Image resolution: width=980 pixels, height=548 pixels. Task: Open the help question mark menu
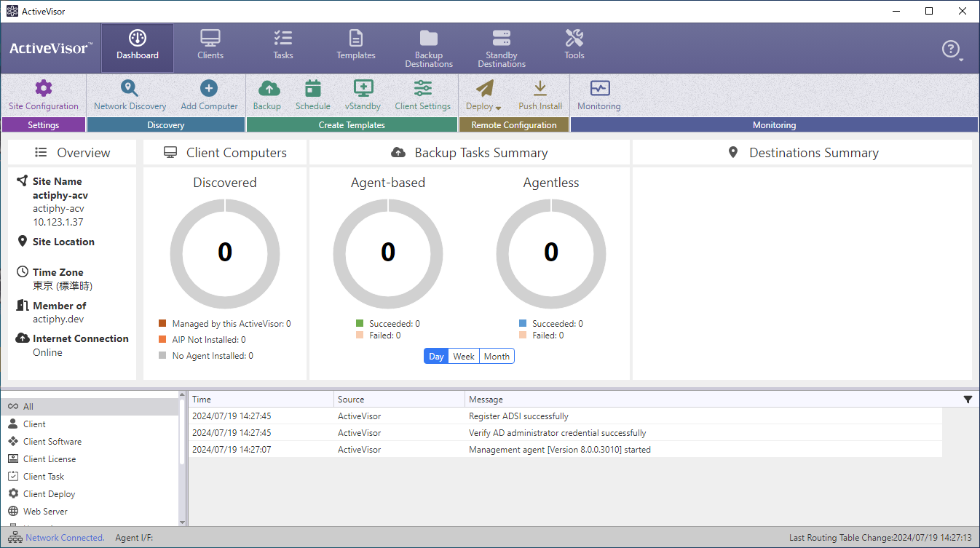click(x=952, y=49)
